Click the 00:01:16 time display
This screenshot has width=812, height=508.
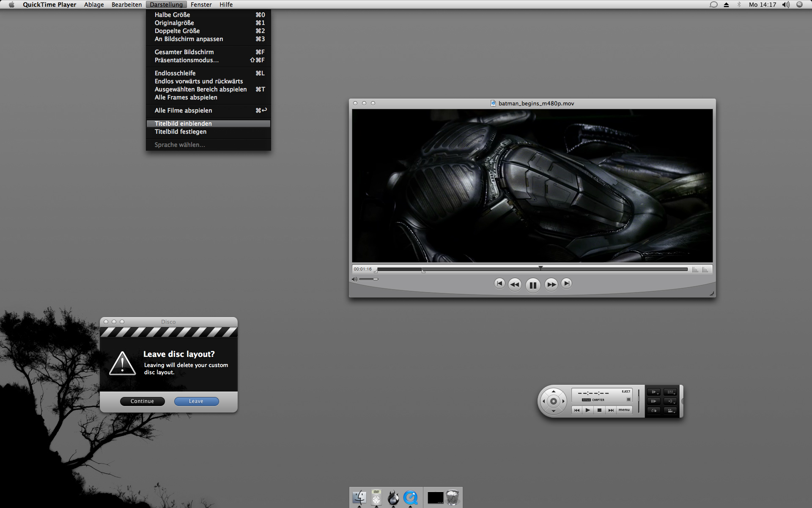(x=363, y=269)
